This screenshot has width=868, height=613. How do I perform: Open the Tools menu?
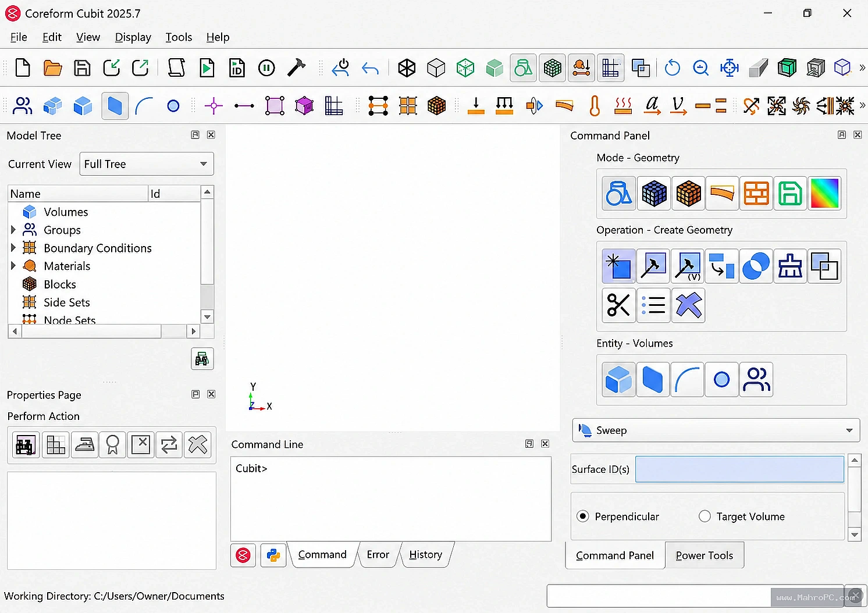tap(179, 37)
